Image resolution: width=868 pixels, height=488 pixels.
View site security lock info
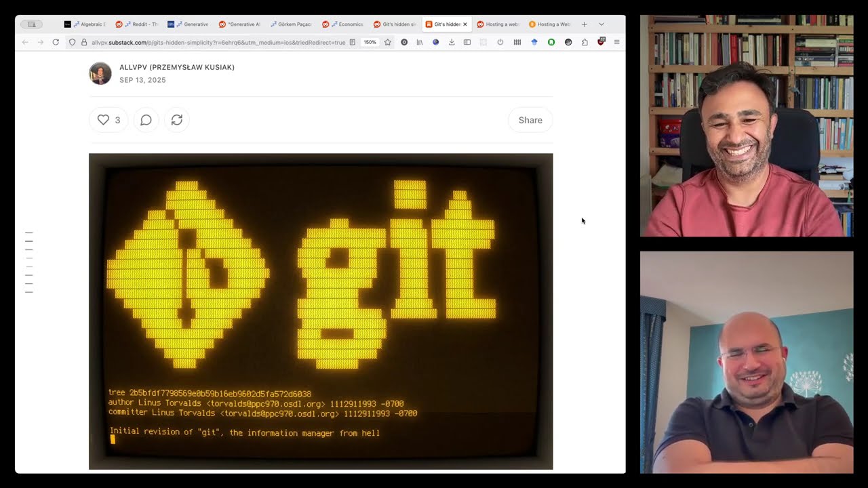coord(84,42)
